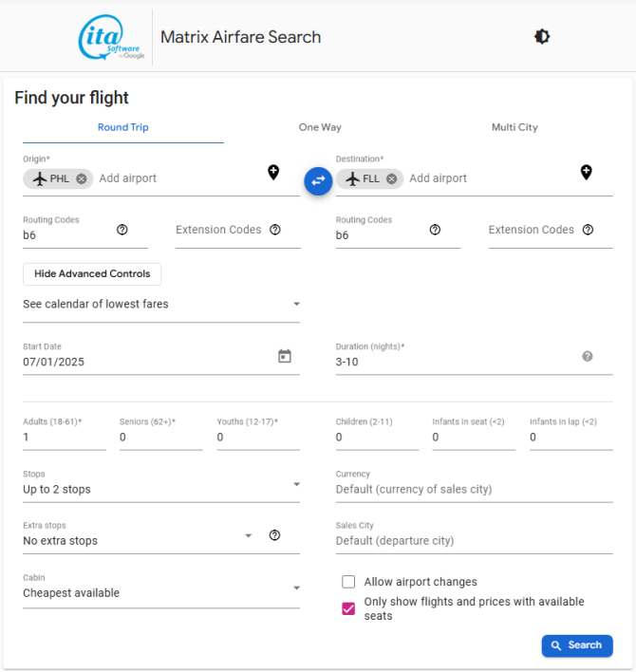This screenshot has width=636, height=672.
Task: Open origin nearby airports location pin
Action: point(273,172)
